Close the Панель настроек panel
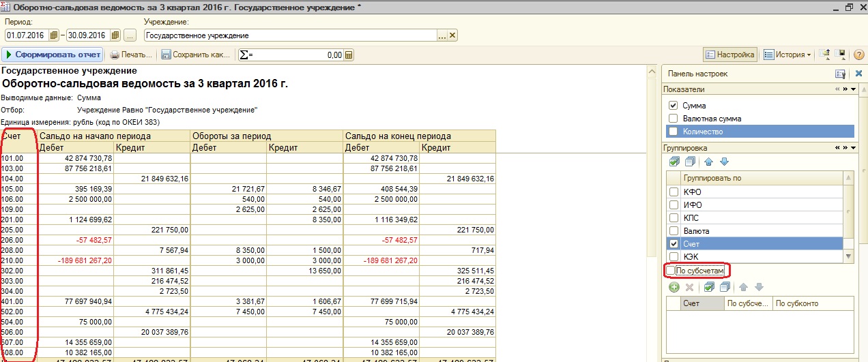Viewport: 868px width, 362px height. [858, 74]
